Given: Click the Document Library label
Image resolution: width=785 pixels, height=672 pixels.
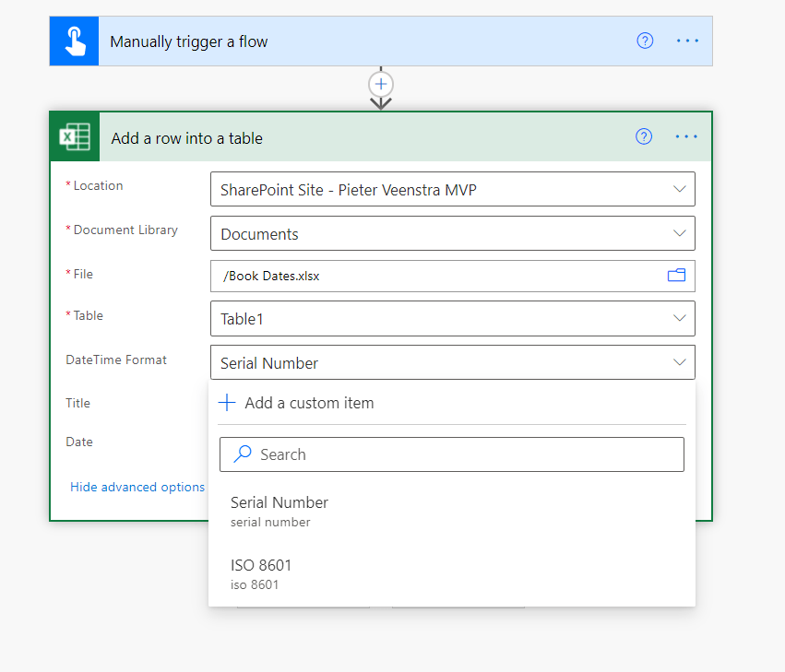Looking at the screenshot, I should pos(125,230).
